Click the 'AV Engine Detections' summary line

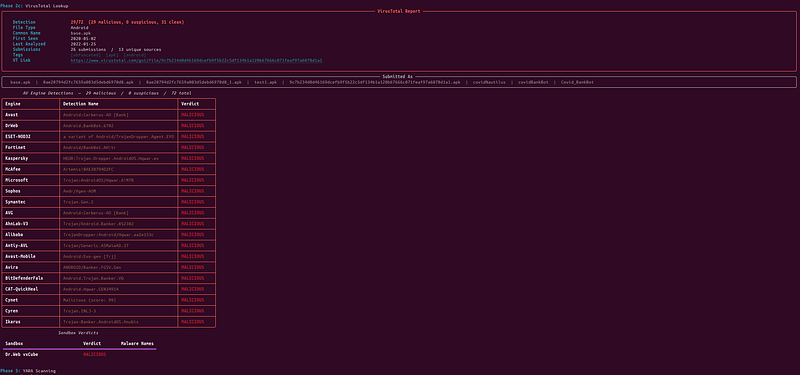(106, 93)
